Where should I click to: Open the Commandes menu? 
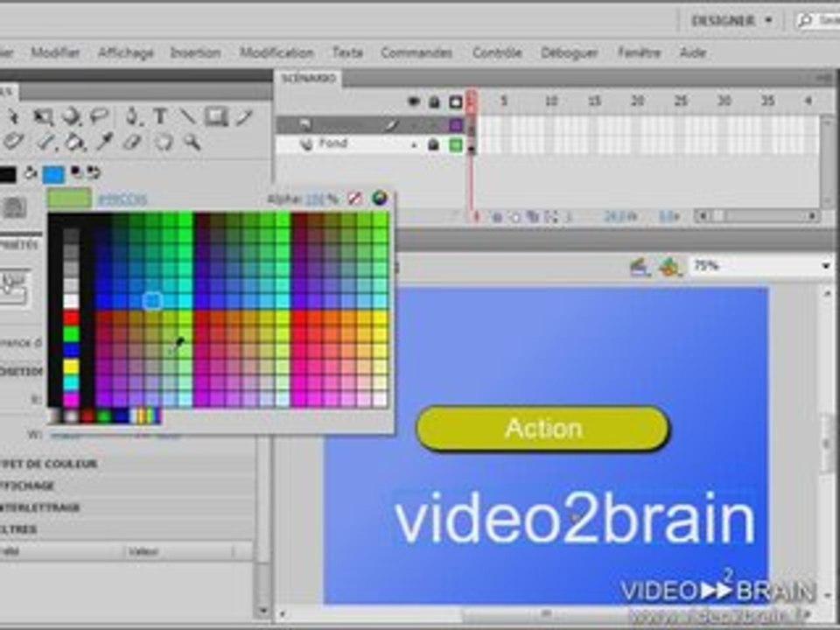416,53
